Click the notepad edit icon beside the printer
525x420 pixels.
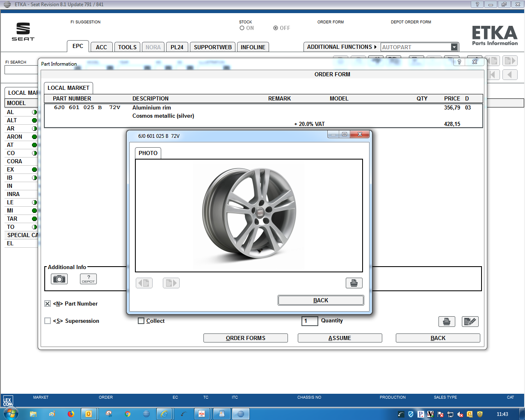[470, 322]
